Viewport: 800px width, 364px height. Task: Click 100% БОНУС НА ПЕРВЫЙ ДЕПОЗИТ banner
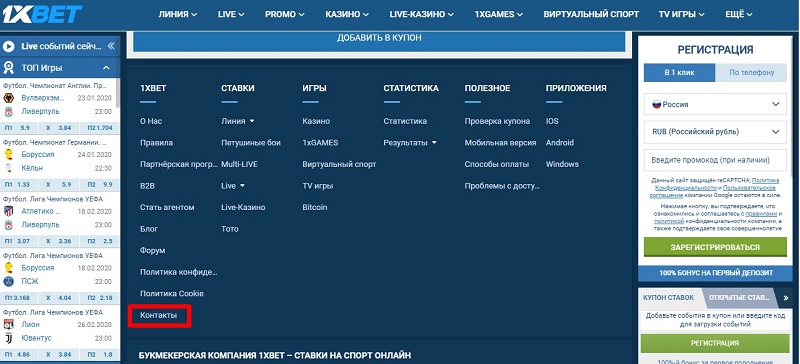point(715,273)
